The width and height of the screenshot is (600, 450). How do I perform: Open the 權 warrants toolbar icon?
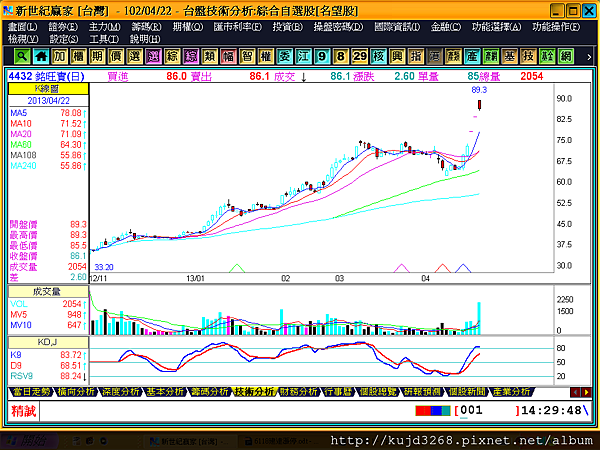pyautogui.click(x=266, y=57)
